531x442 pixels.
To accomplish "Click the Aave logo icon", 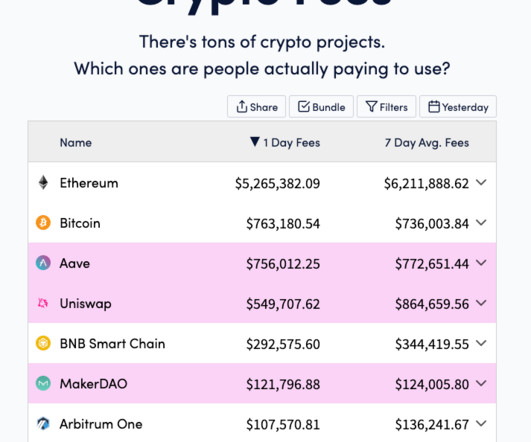I will [x=43, y=263].
